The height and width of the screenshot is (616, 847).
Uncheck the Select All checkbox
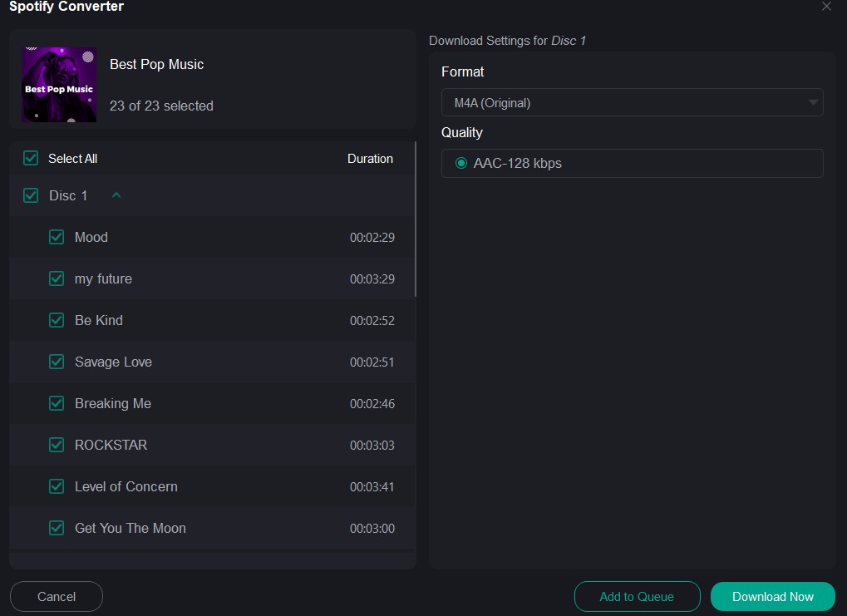31,158
